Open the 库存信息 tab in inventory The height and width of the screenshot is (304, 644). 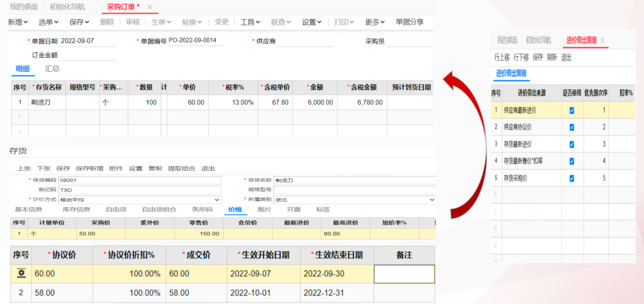(x=76, y=209)
